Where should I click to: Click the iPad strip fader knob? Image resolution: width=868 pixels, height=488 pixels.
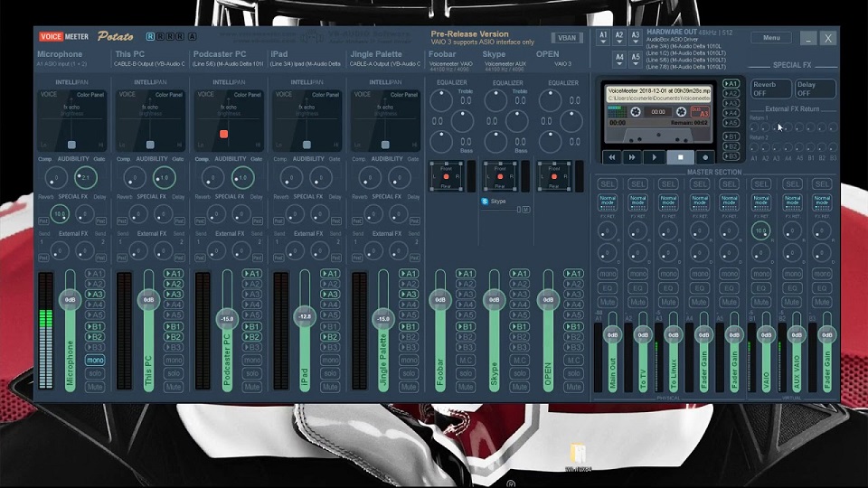[x=305, y=316]
